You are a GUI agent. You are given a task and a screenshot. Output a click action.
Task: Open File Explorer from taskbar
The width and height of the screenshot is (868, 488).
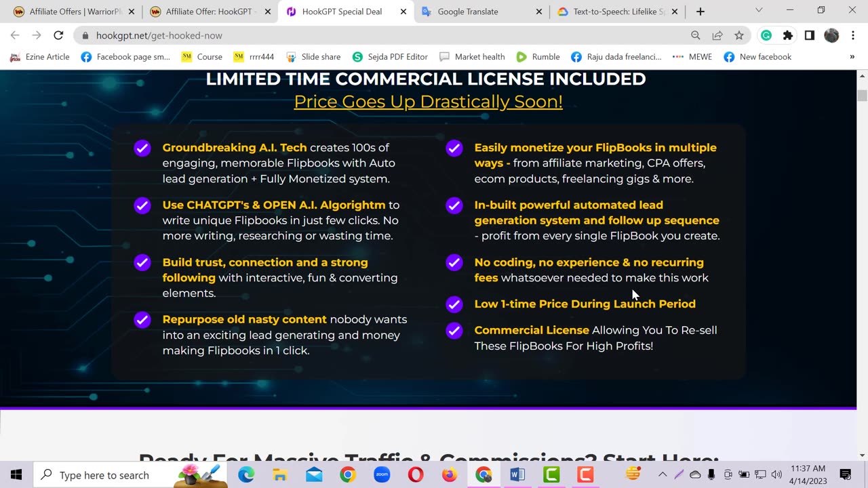280,474
